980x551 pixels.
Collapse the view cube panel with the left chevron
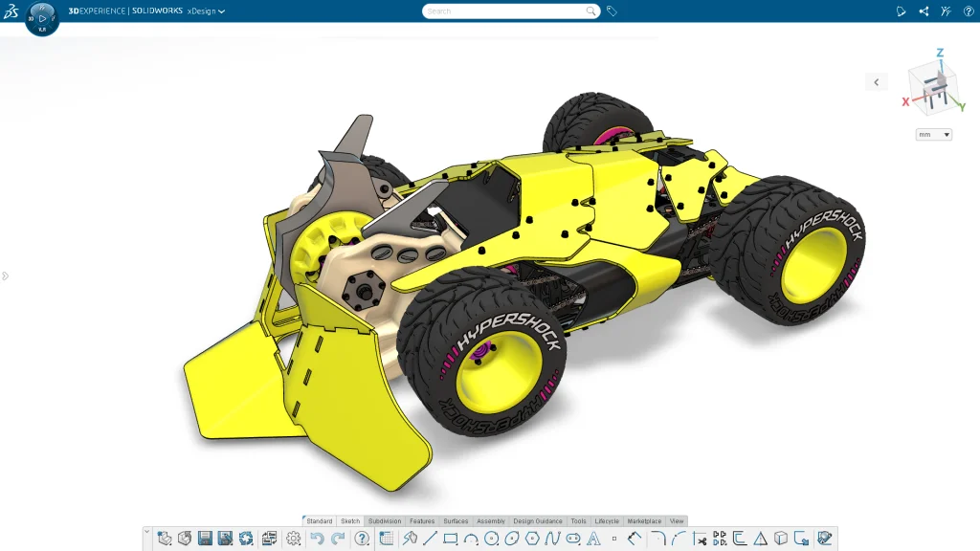tap(877, 81)
